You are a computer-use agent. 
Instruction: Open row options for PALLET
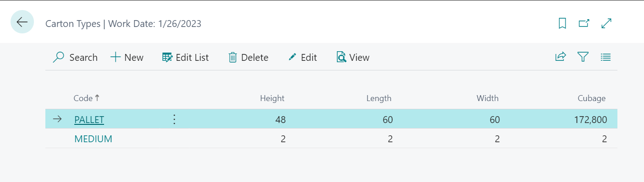pyautogui.click(x=174, y=120)
